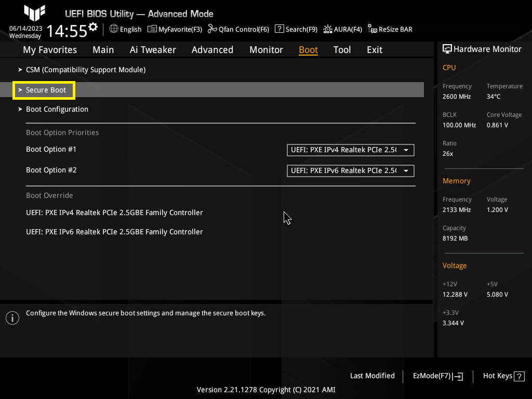Click the Search(F9) question mark icon

279,29
